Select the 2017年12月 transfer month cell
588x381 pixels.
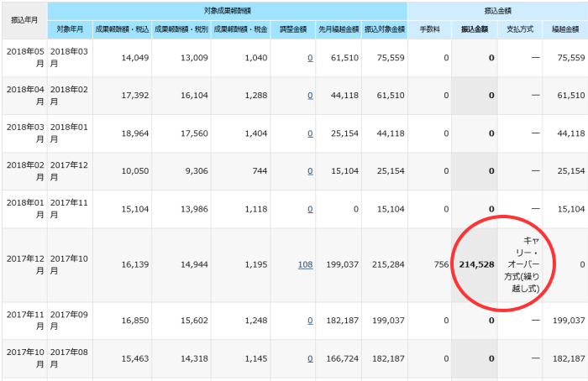[24, 265]
